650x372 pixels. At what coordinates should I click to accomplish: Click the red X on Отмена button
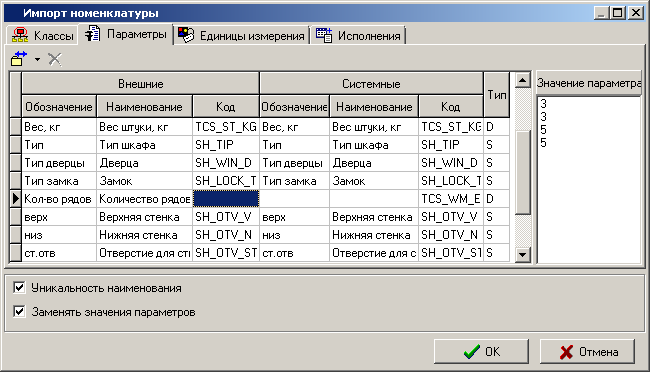[x=566, y=352]
